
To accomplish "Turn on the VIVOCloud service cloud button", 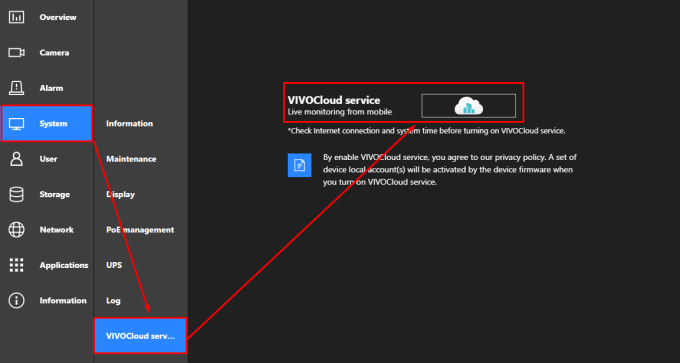I will tap(468, 106).
